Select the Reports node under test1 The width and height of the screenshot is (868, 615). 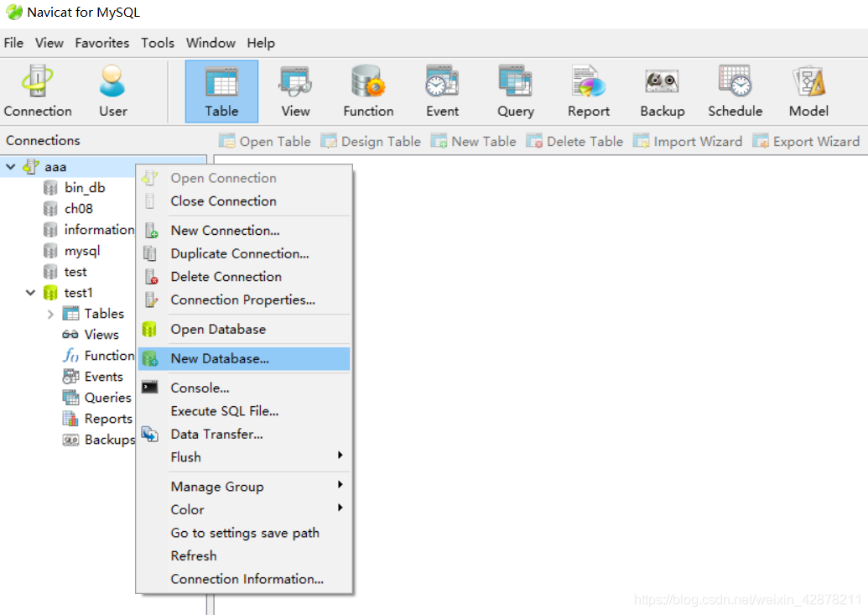tap(108, 419)
